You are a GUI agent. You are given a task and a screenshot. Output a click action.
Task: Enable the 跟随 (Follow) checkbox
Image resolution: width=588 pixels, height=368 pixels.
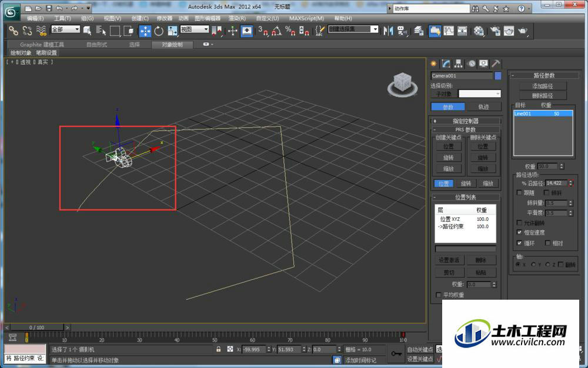click(519, 193)
